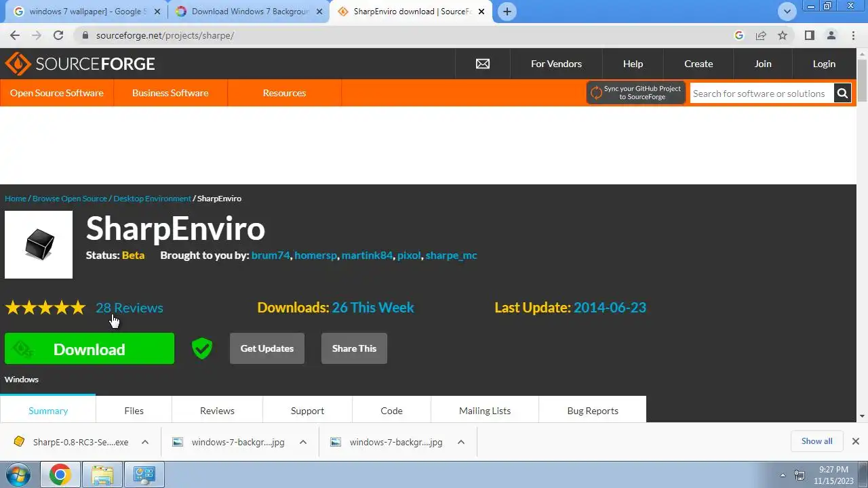Click the browser forward arrow
Viewport: 868px width, 488px height.
click(x=37, y=35)
